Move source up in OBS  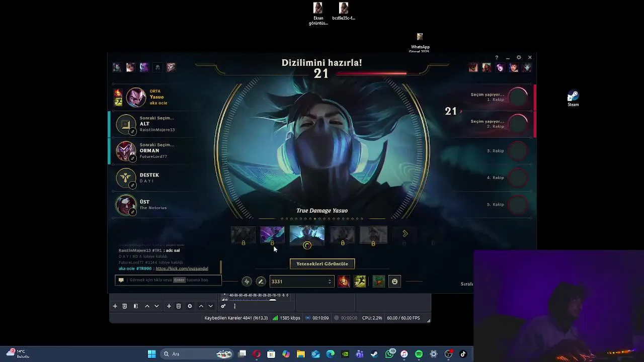[201, 306]
